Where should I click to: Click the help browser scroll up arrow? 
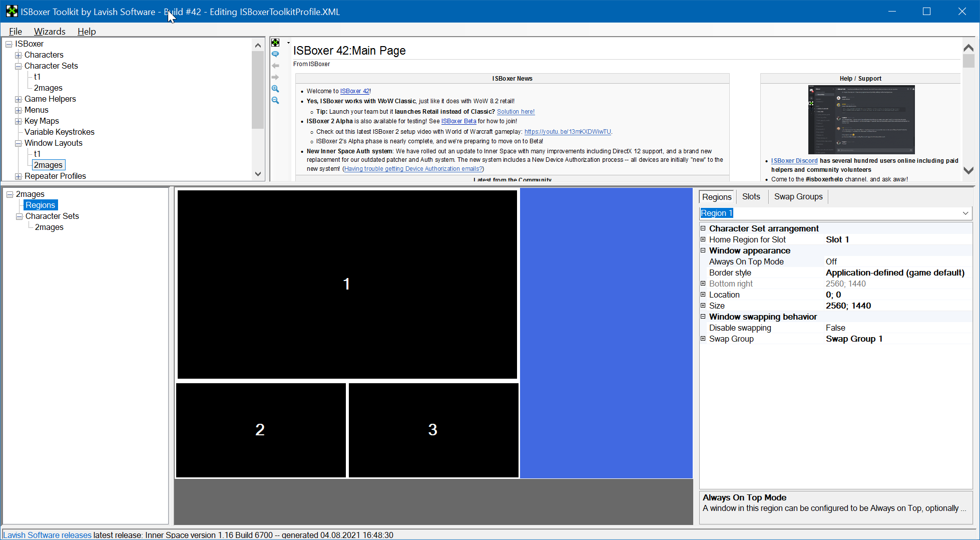tap(968, 48)
